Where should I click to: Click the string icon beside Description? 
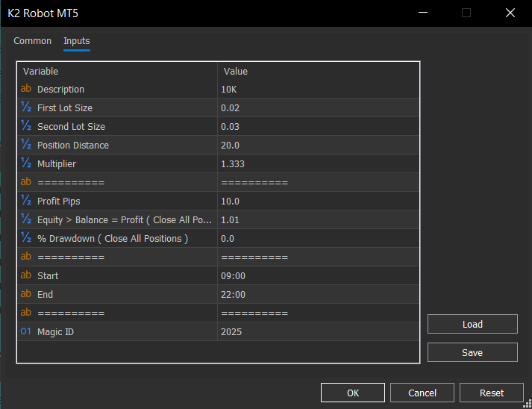[26, 89]
